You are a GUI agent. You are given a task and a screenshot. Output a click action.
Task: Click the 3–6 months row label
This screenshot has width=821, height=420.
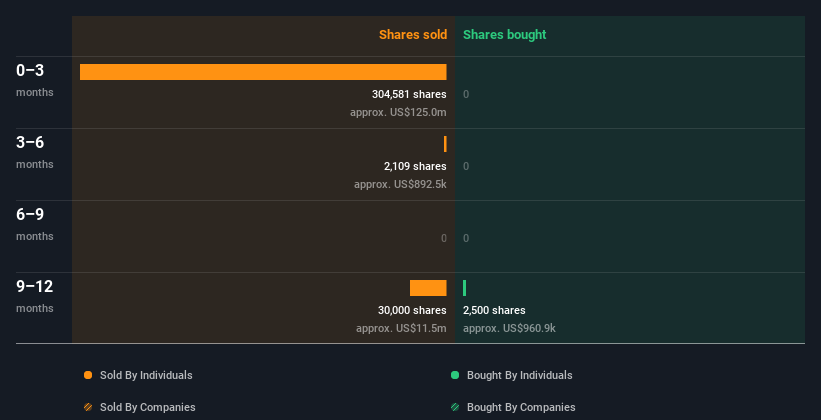click(35, 152)
